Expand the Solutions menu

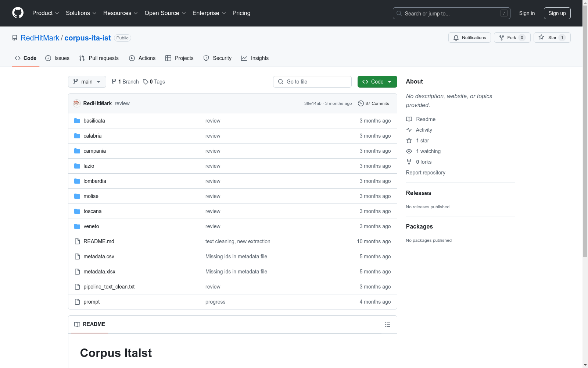point(81,13)
